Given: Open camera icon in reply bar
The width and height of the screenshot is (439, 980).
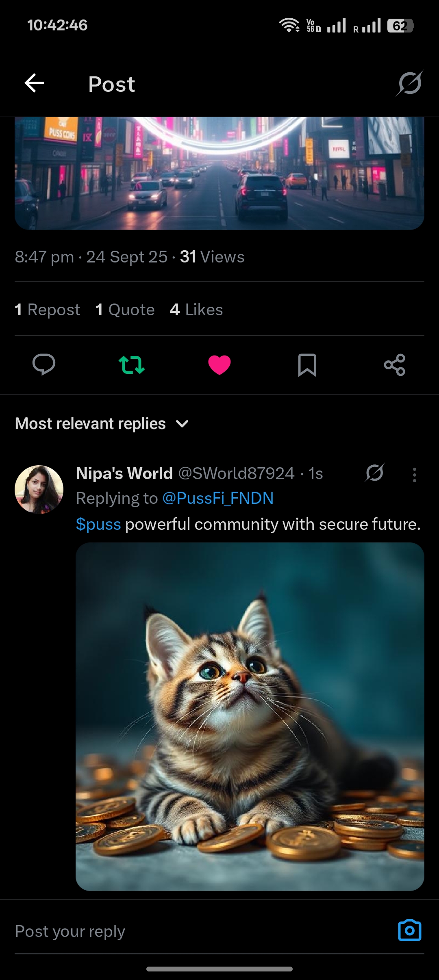Looking at the screenshot, I should coord(409,930).
